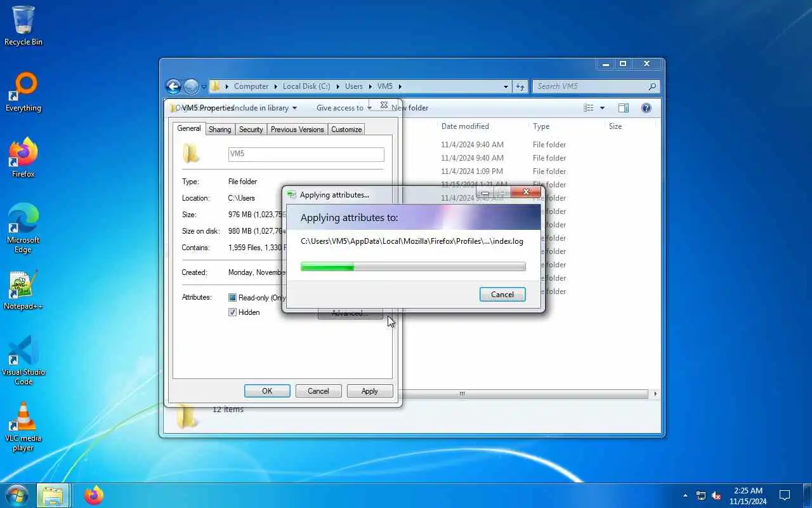This screenshot has height=508, width=812.
Task: Sort files by the Type column
Action: coord(541,126)
